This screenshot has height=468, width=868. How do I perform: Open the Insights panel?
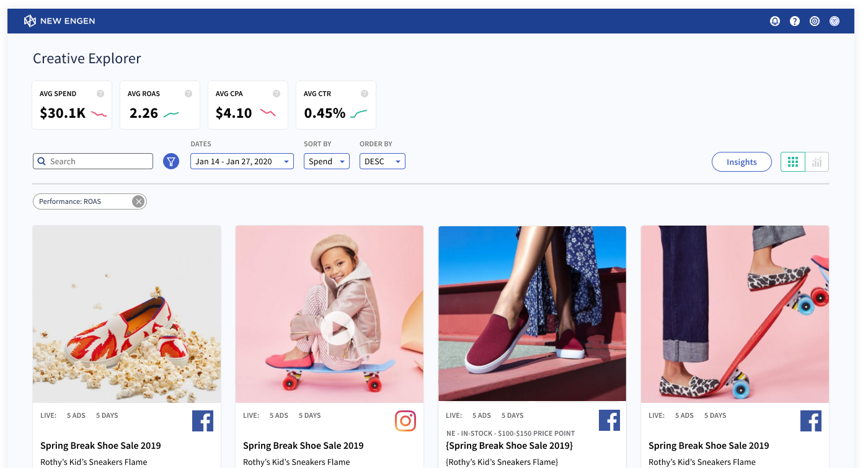742,162
